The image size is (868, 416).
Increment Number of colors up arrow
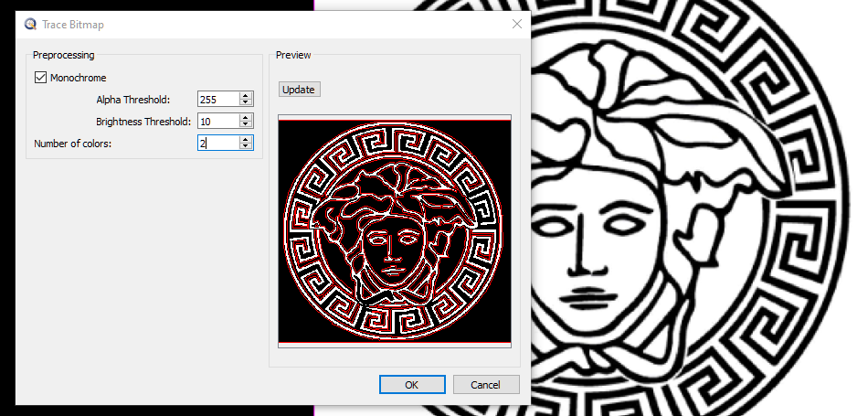pyautogui.click(x=246, y=139)
